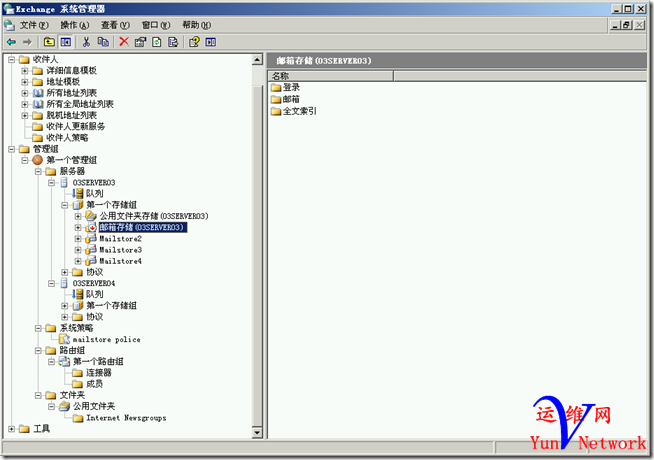This screenshot has width=654, height=460.
Task: Click the 03SERVER03 server icon
Action: 64,183
